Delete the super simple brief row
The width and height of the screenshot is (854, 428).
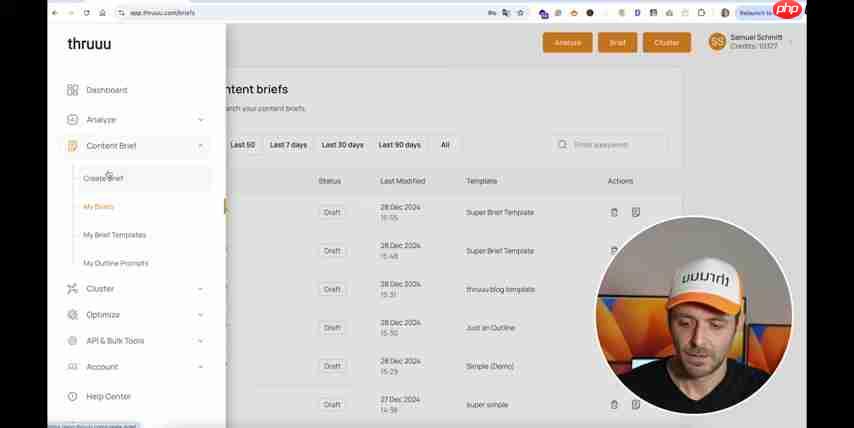click(x=614, y=405)
